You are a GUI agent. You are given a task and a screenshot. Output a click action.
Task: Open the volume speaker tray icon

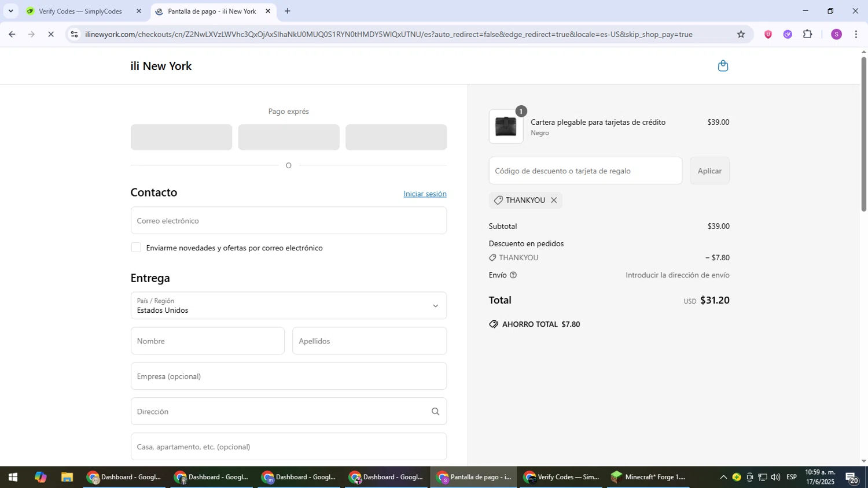click(775, 478)
